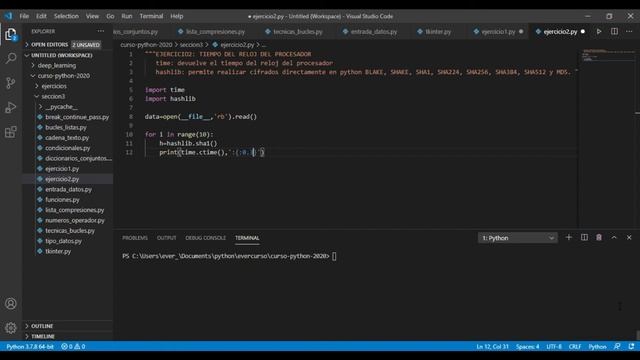The image size is (640, 360).
Task: Open funciones.py in explorer
Action: (x=67, y=200)
